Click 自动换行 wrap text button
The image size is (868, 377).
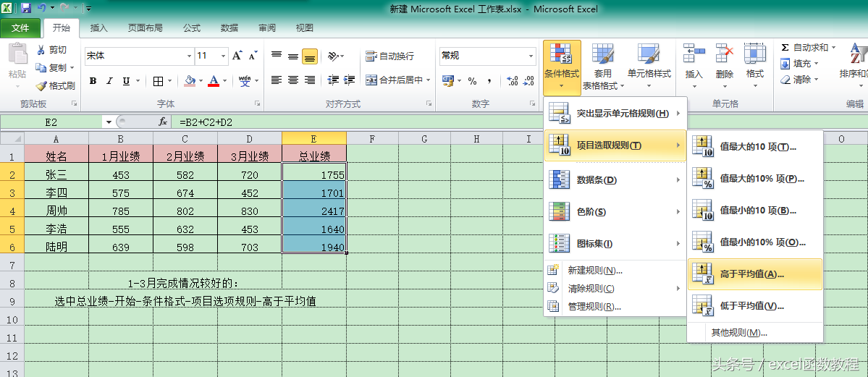click(389, 56)
